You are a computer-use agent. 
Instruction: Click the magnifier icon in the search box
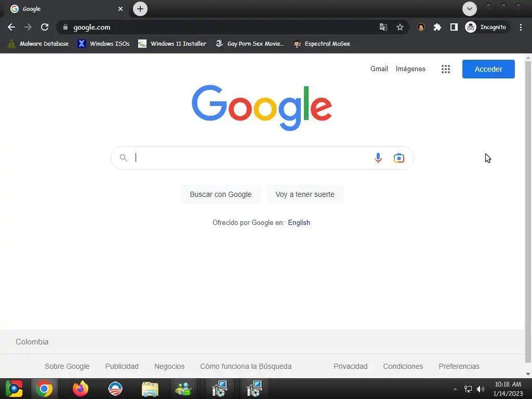pos(124,158)
